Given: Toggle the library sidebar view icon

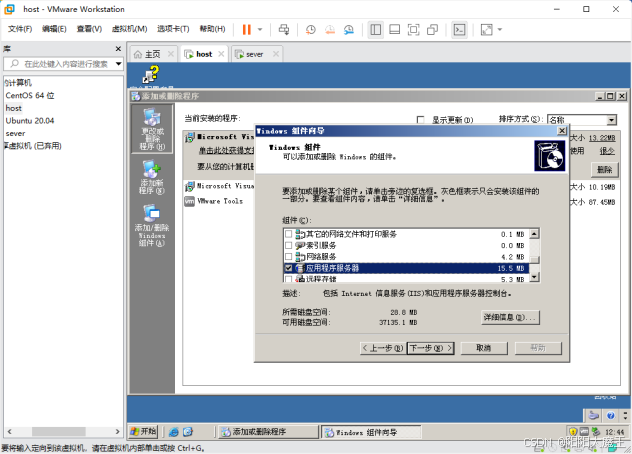Looking at the screenshot, I should pos(376,29).
